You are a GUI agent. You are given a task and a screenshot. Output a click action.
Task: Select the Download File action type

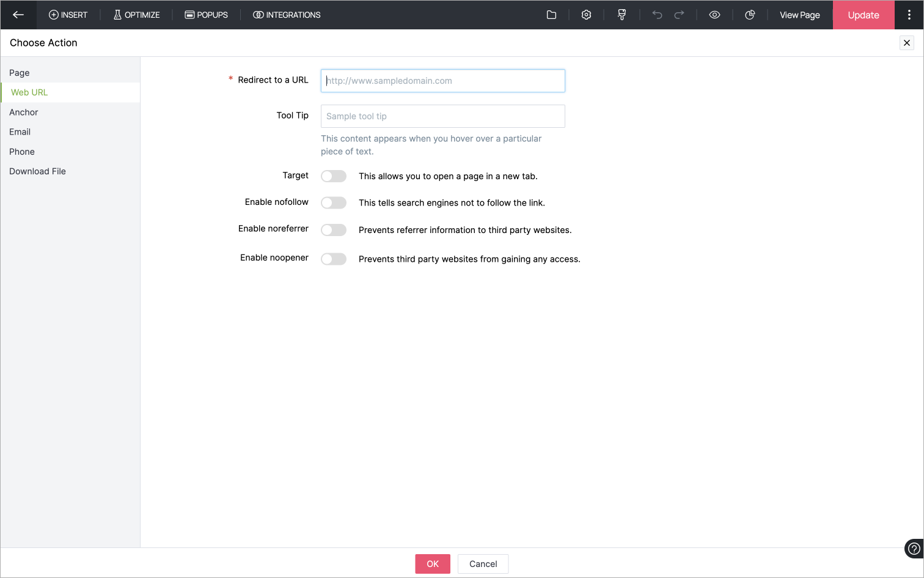[x=70, y=171]
